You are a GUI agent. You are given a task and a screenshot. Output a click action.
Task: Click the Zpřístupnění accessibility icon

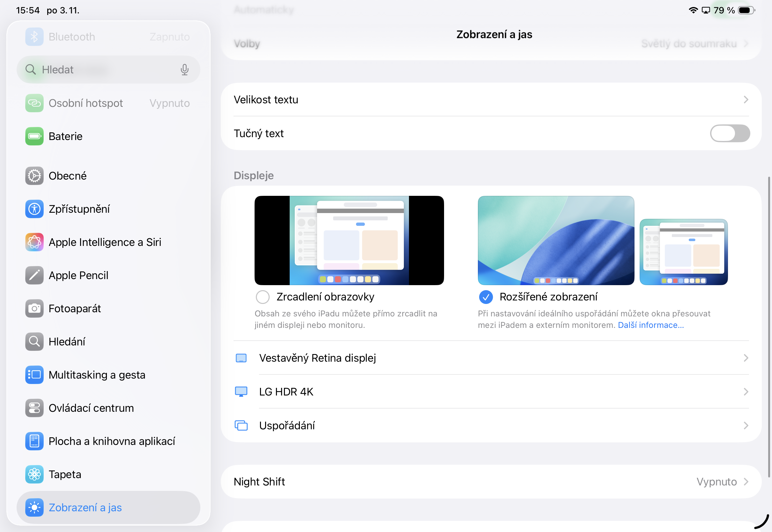pyautogui.click(x=34, y=209)
